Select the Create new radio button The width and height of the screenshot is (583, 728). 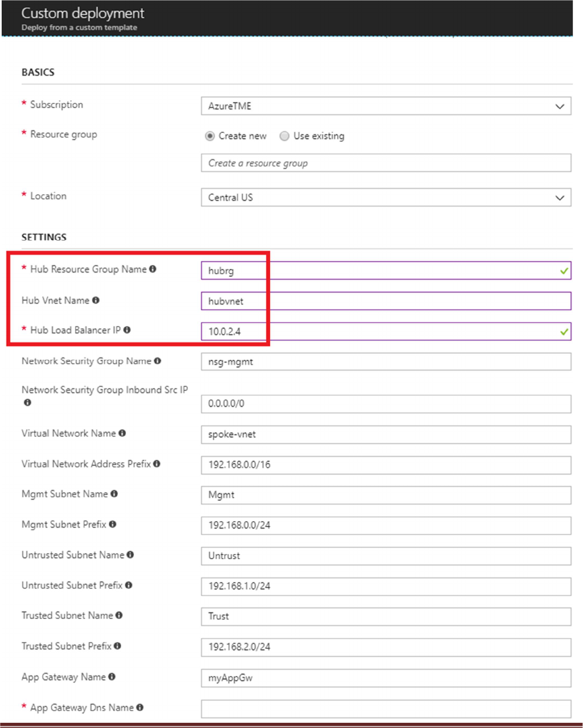[x=210, y=136]
